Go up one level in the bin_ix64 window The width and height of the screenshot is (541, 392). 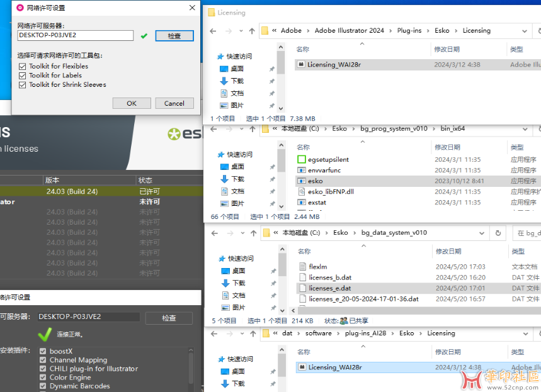pyautogui.click(x=253, y=129)
